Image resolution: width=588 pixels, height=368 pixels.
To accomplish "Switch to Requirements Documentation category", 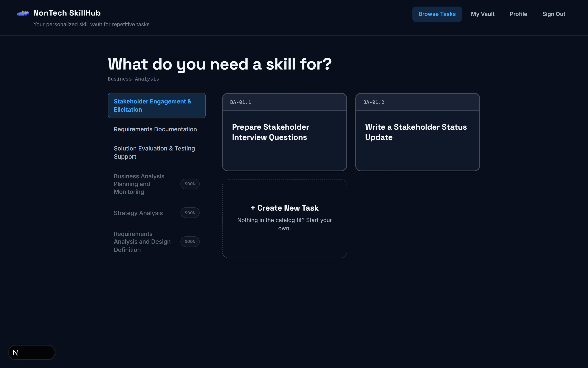I will [x=157, y=129].
